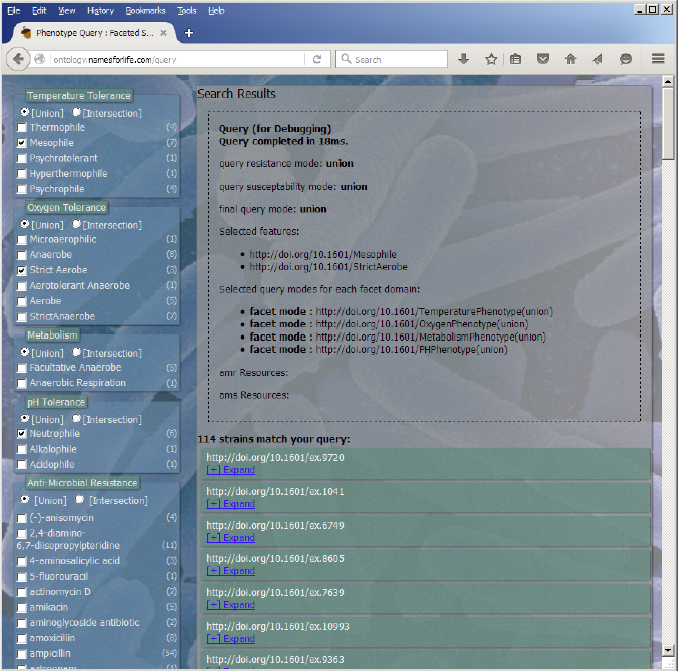
Task: Select Intersection mode for Oxygen Tolerance
Action: click(77, 224)
